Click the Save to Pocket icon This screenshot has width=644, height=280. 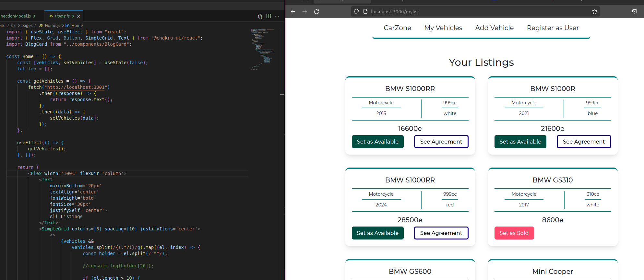click(x=634, y=12)
